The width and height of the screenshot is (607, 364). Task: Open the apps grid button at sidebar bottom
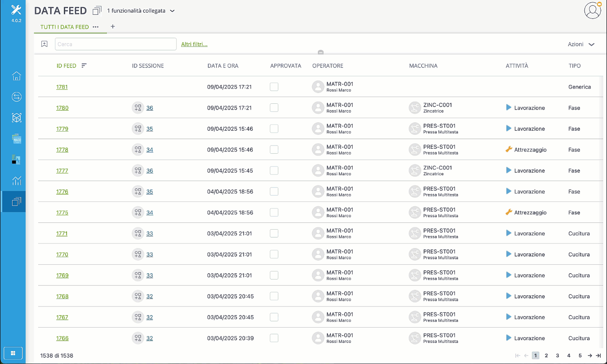[13, 353]
